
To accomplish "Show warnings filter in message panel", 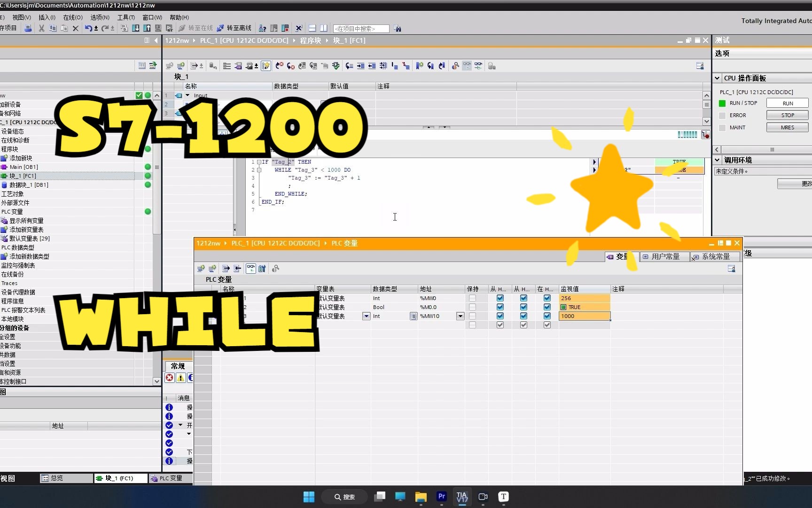I will [x=180, y=378].
